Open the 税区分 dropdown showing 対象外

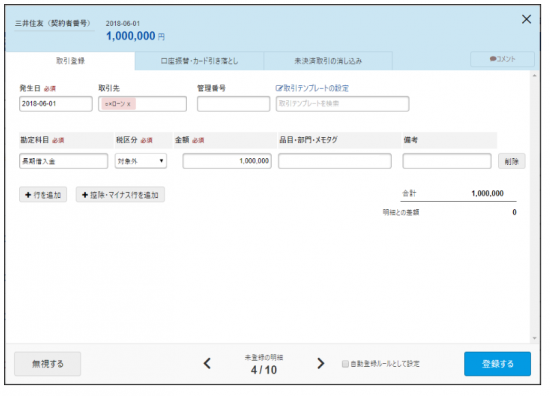point(141,161)
